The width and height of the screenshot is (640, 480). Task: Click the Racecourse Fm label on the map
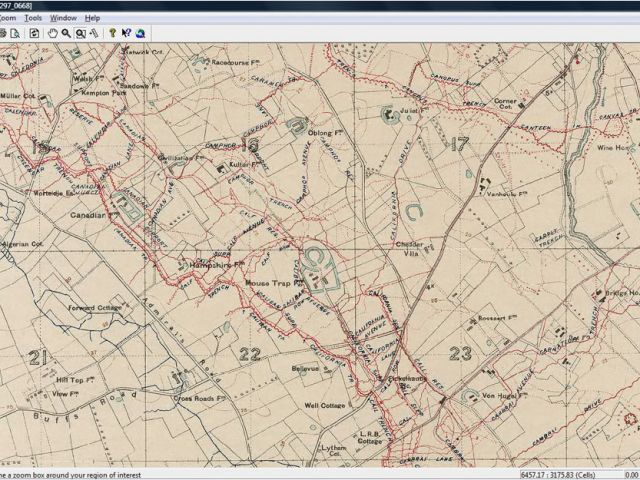coord(236,62)
